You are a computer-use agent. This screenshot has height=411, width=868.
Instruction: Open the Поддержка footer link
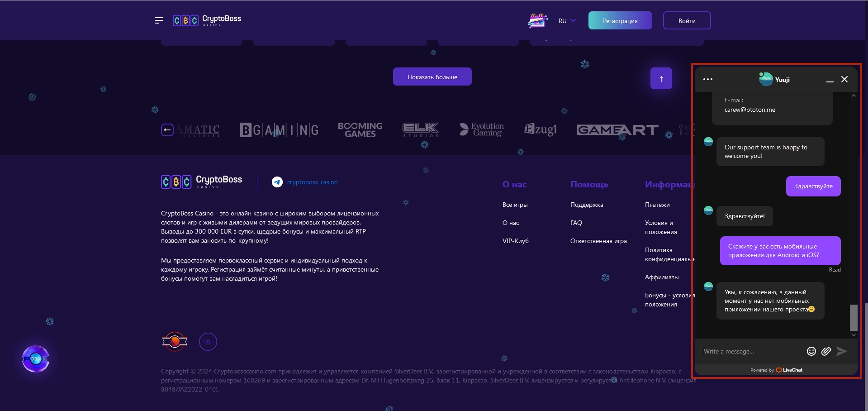coord(587,205)
